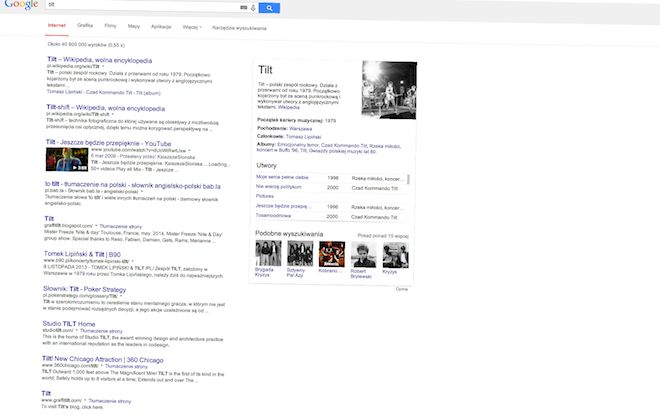This screenshot has height=415, width=660.
Task: Click the Utwory song list scrollbar
Action: [408, 179]
